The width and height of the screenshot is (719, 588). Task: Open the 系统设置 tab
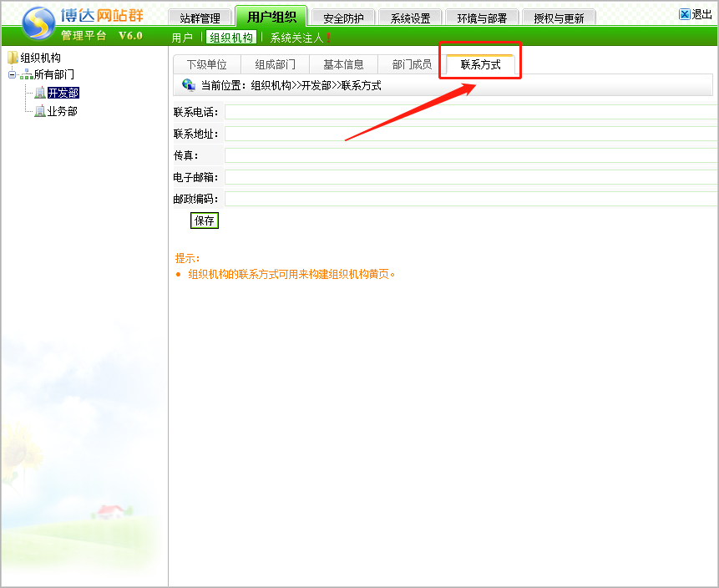pyautogui.click(x=410, y=18)
